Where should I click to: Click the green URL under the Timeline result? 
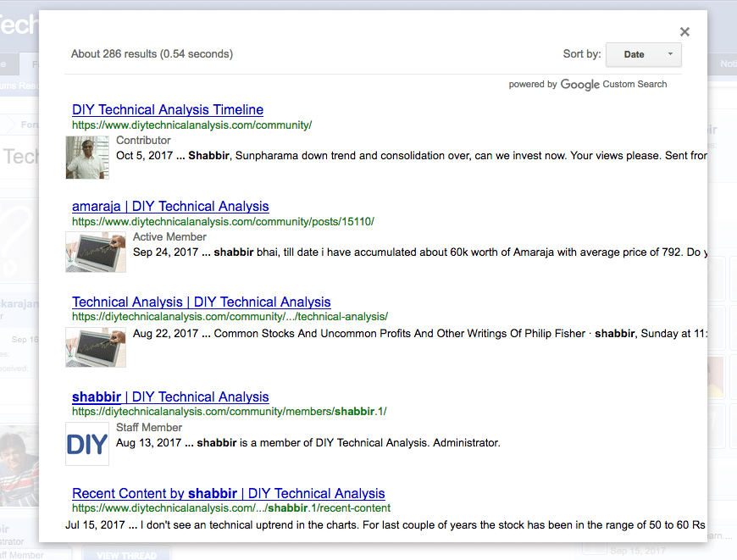click(191, 125)
